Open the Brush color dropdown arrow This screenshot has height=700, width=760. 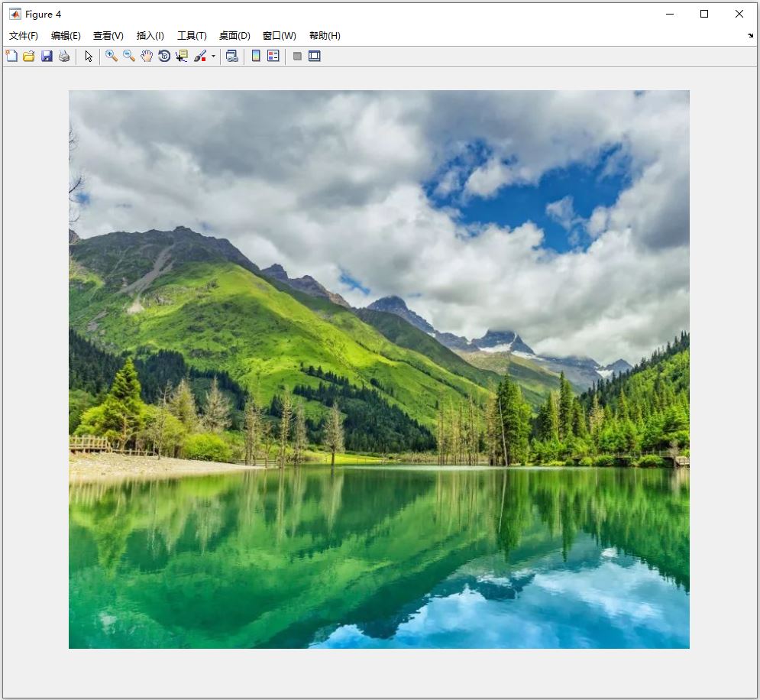pyautogui.click(x=213, y=57)
